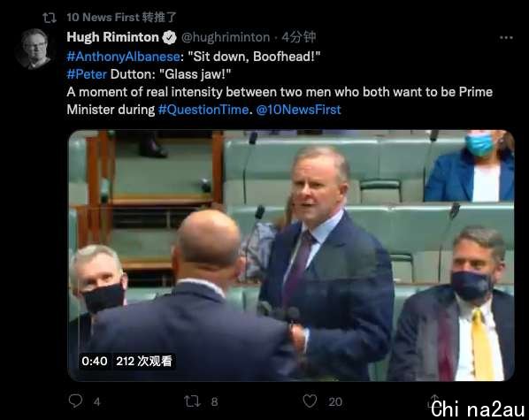
Task: Open the @hughriminton handle
Action: pyautogui.click(x=226, y=37)
